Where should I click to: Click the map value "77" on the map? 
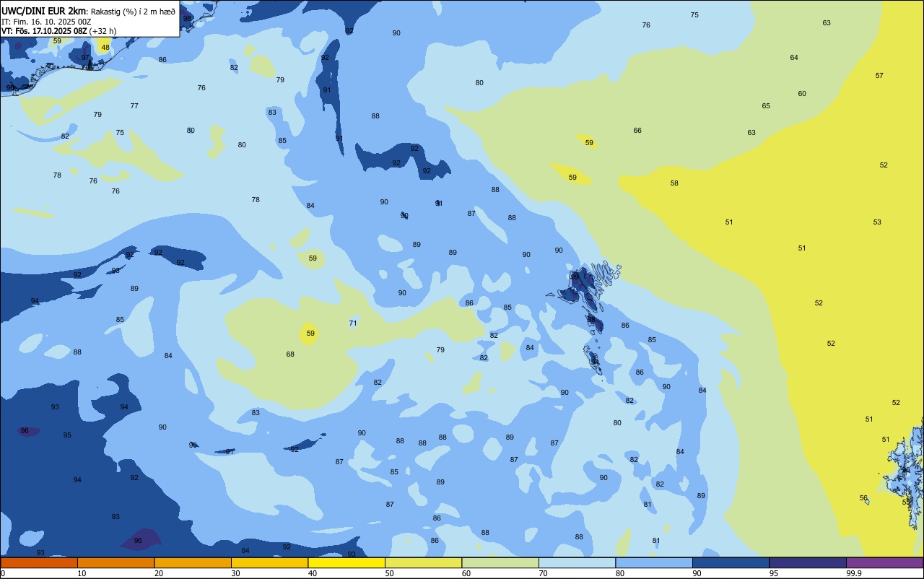coord(134,106)
